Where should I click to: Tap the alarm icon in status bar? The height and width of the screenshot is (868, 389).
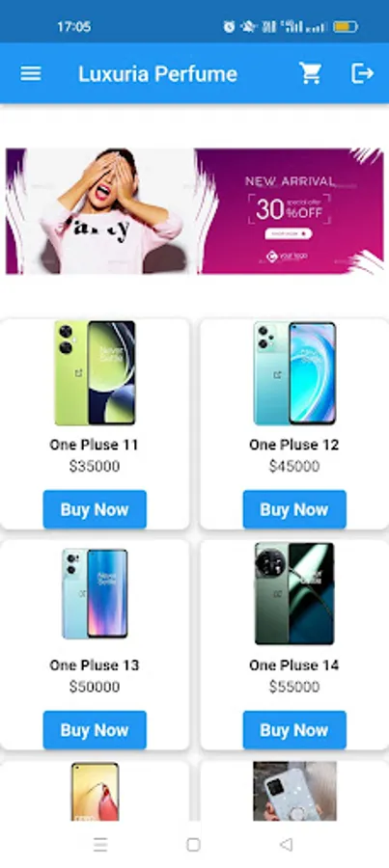point(229,27)
